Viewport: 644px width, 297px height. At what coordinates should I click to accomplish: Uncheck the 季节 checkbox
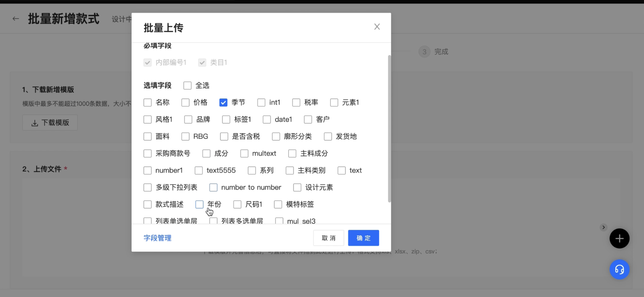[223, 102]
